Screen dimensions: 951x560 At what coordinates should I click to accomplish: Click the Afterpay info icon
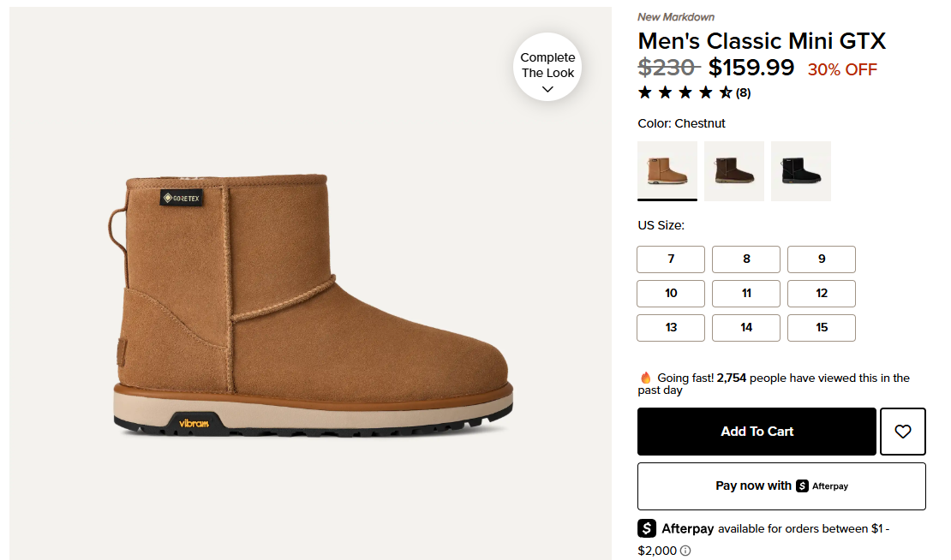[685, 551]
